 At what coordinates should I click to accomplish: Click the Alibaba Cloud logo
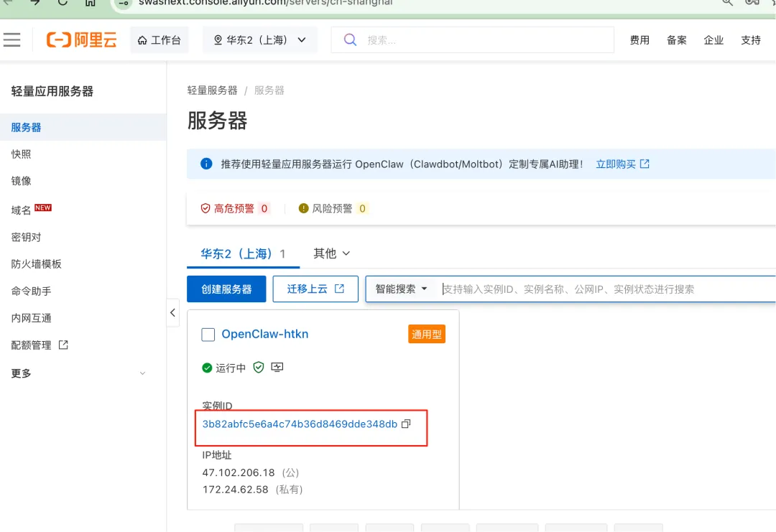(82, 39)
